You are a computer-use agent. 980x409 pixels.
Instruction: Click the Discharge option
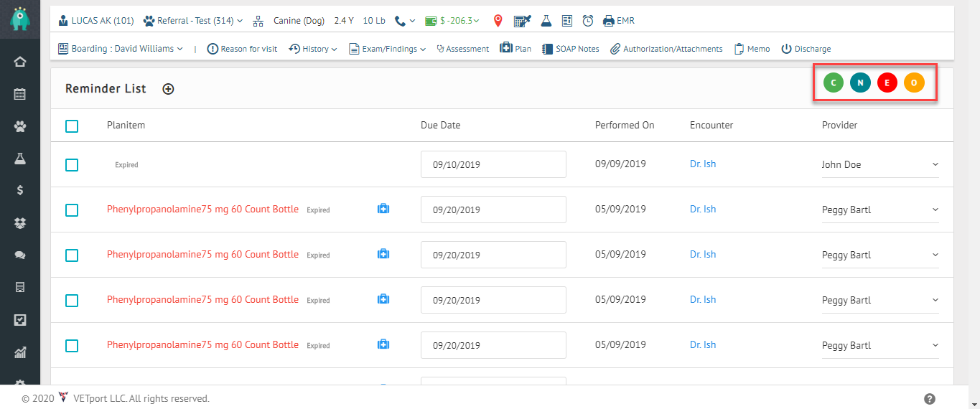pos(806,49)
